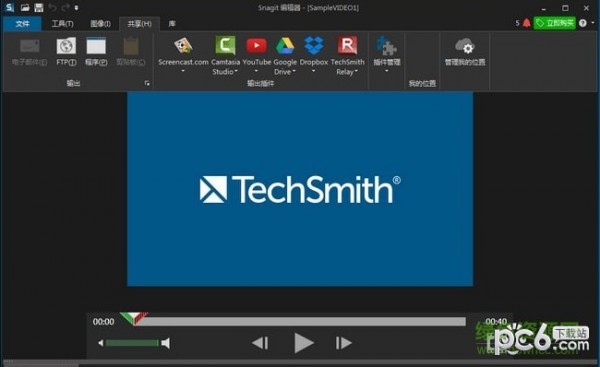Screen dimensions: 600x367
Task: Share to TechSmith Relay icon
Action: [x=347, y=46]
